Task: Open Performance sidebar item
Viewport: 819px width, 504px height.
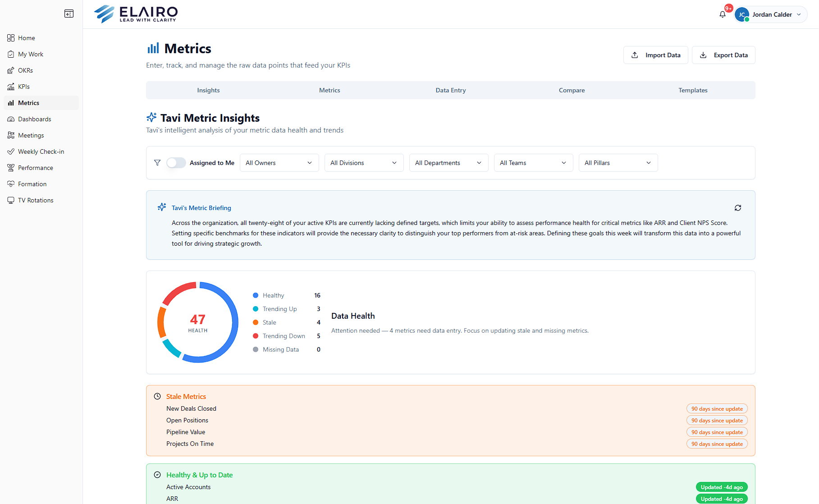Action: point(41,168)
